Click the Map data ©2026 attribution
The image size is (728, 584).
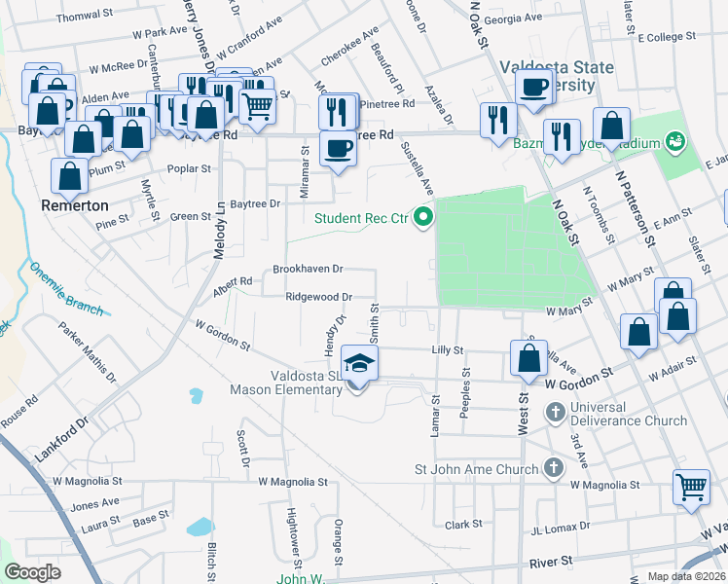click(x=687, y=576)
